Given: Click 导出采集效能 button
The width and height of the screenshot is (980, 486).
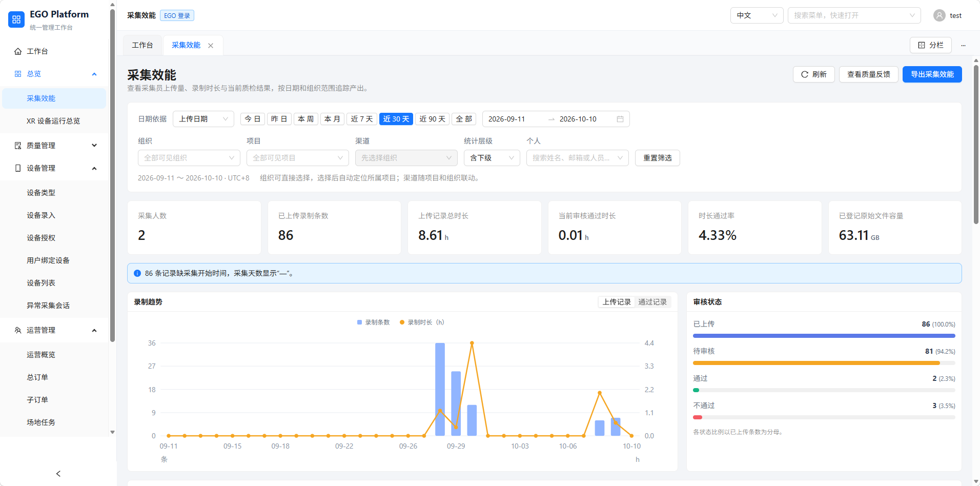Looking at the screenshot, I should click(932, 74).
